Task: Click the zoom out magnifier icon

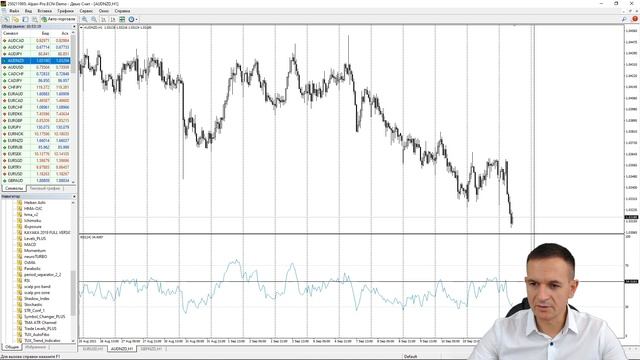Action: click(94, 19)
